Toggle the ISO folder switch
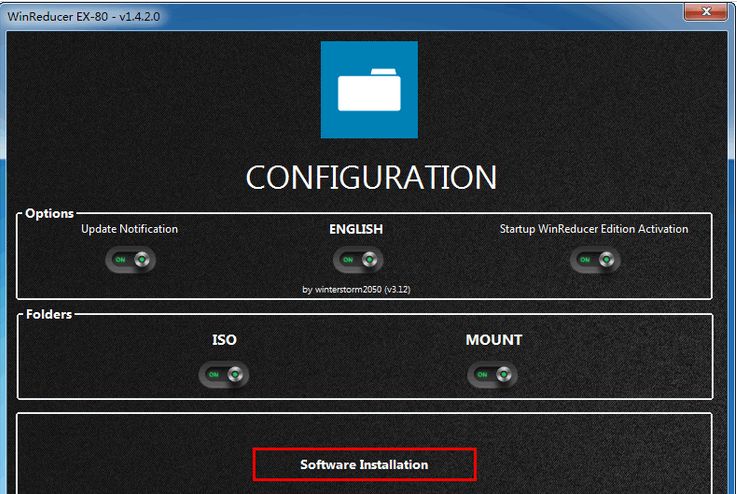 (x=224, y=375)
